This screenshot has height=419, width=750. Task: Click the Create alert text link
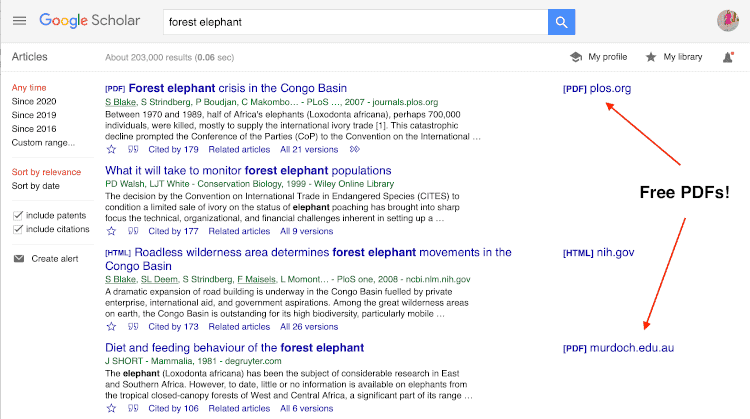[x=55, y=259]
